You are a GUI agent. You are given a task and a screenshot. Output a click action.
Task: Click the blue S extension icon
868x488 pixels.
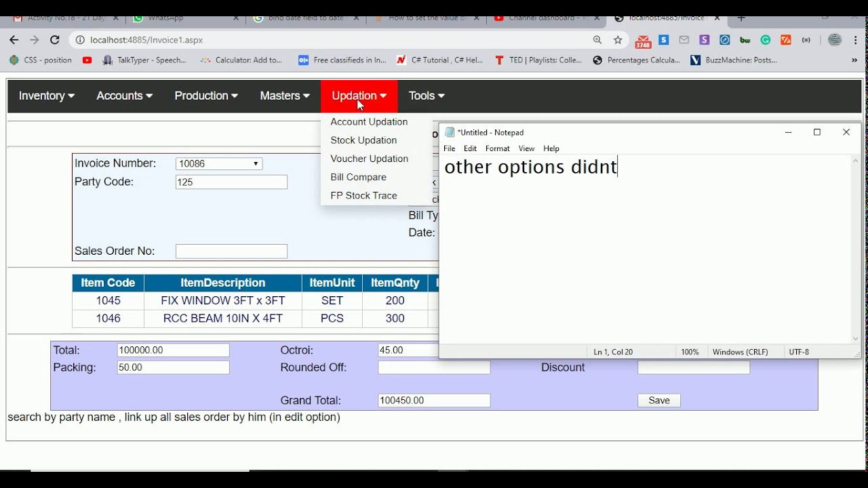[x=664, y=40]
